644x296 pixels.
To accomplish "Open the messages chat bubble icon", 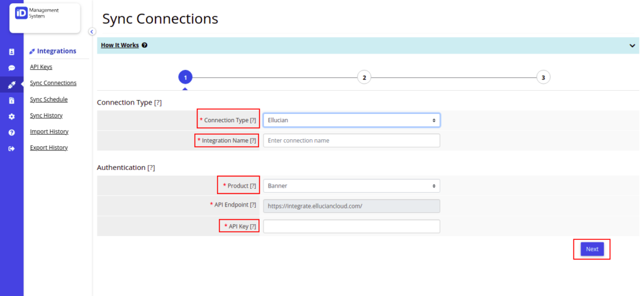I will 11,68.
